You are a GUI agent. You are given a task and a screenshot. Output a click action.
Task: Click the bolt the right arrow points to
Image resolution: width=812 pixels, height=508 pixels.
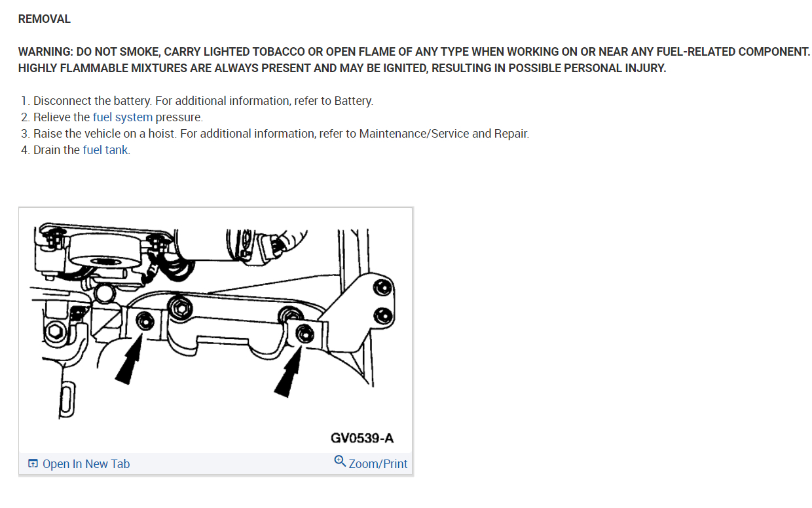click(x=303, y=332)
